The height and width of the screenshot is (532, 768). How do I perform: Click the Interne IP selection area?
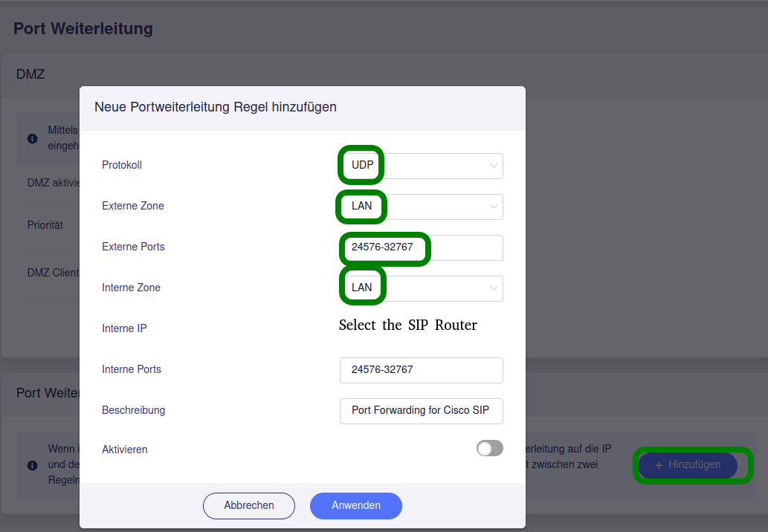(421, 328)
